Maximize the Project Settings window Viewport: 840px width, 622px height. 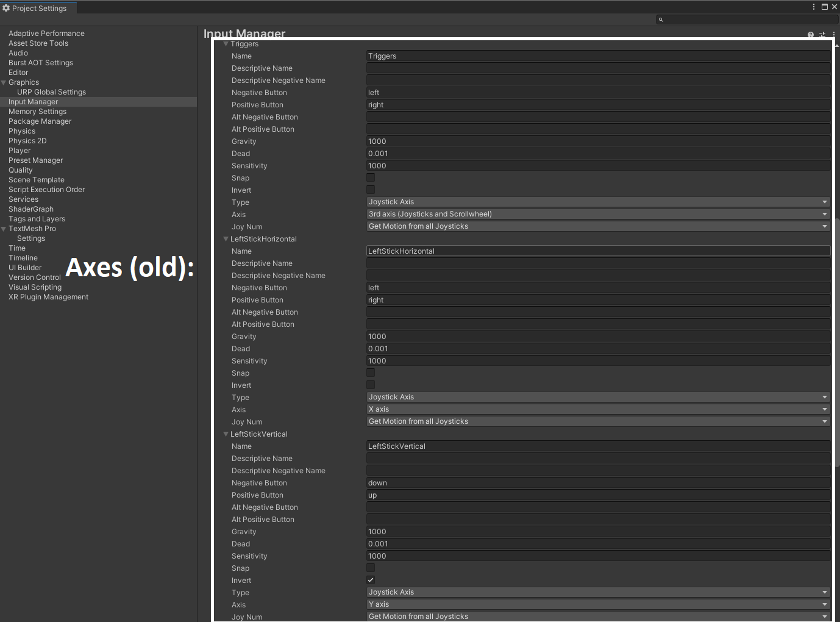(825, 7)
